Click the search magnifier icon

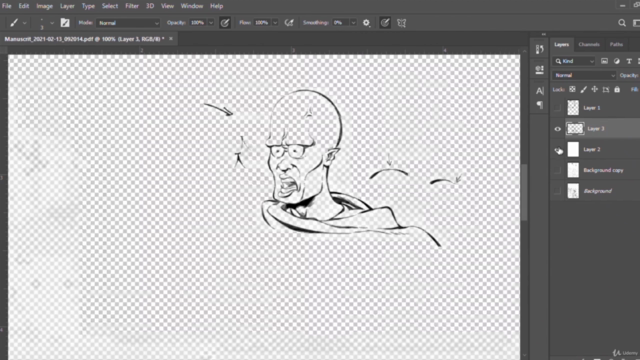pyautogui.click(x=622, y=23)
